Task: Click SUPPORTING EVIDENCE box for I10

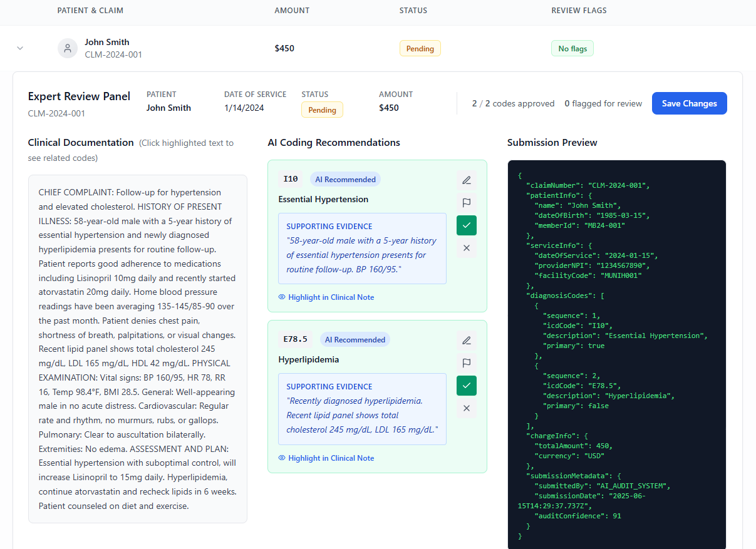Action: click(x=362, y=249)
